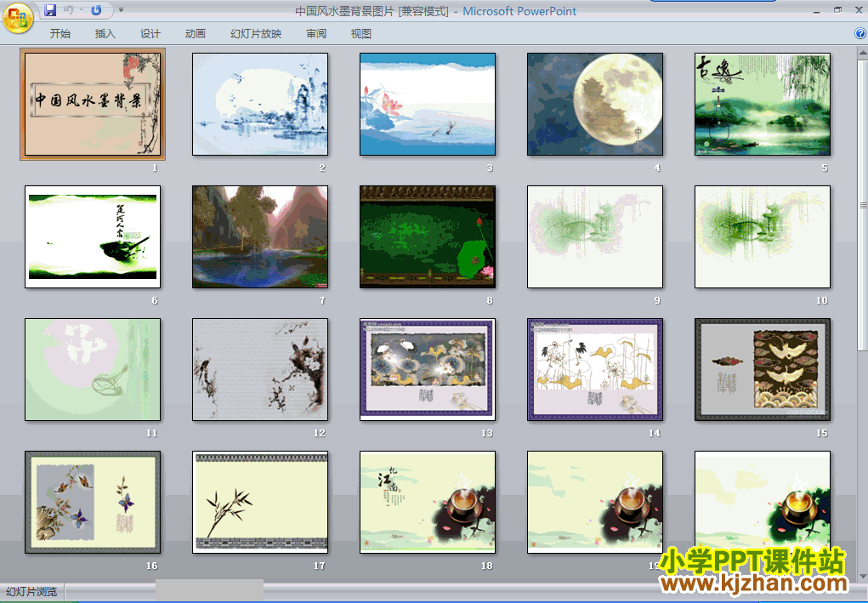Open the 开始 ribbon tab

[x=60, y=34]
